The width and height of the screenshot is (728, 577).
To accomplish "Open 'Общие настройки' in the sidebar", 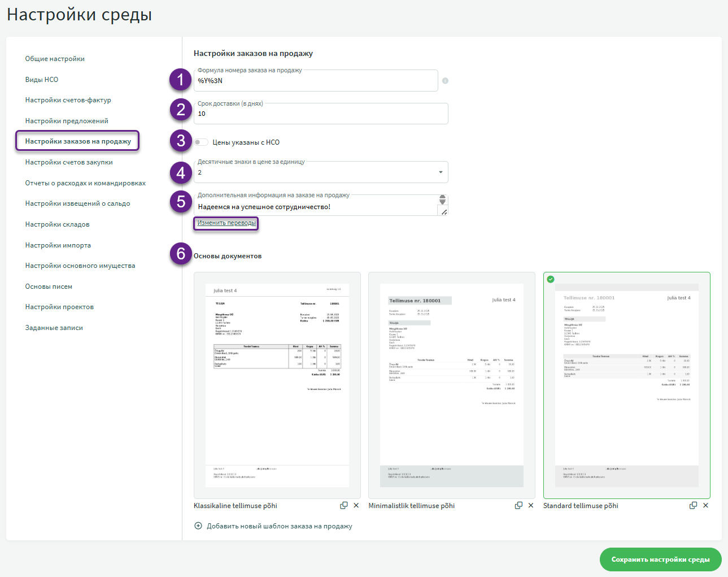I will click(55, 59).
